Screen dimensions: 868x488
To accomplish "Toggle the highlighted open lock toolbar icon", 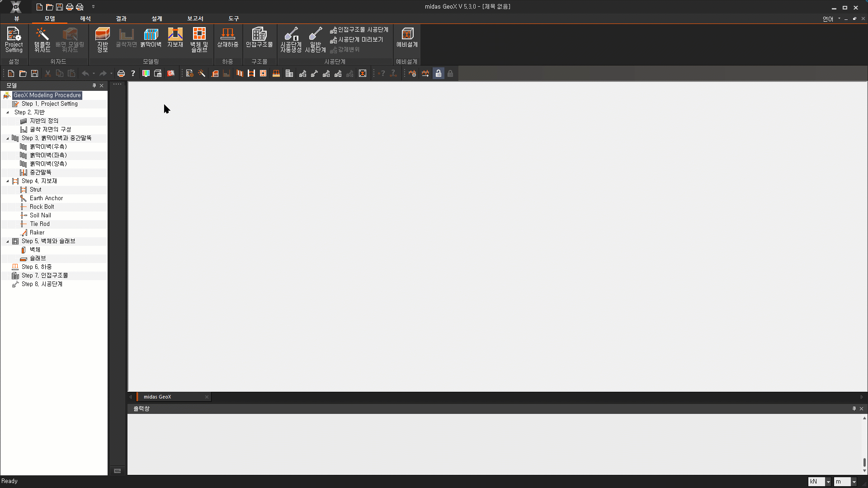I will (439, 74).
